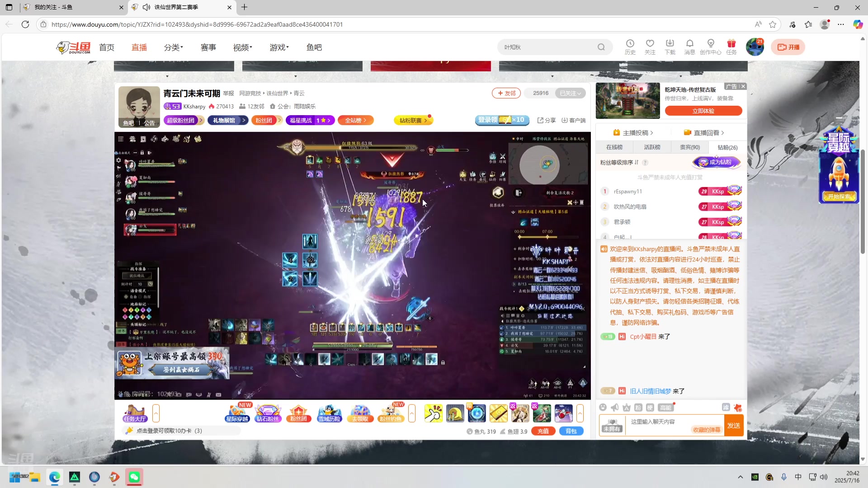Click the 充值 recharge button
The height and width of the screenshot is (488, 868).
click(x=543, y=431)
